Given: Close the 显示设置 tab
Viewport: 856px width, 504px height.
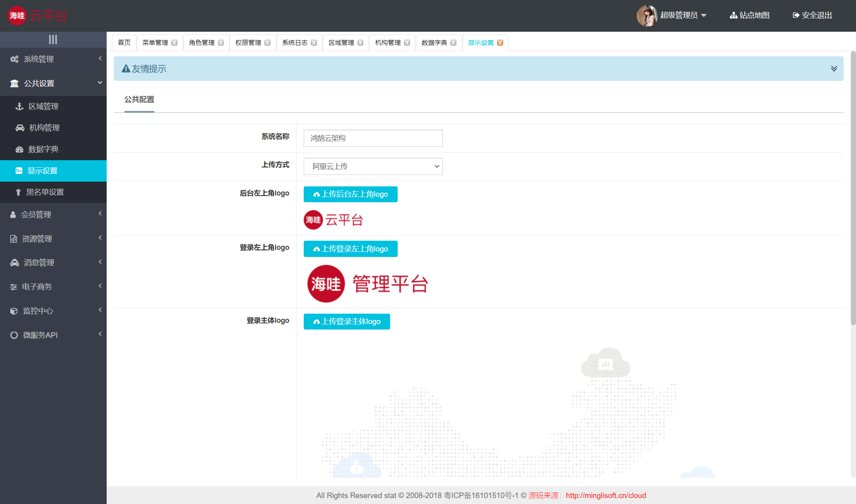Looking at the screenshot, I should pos(500,42).
